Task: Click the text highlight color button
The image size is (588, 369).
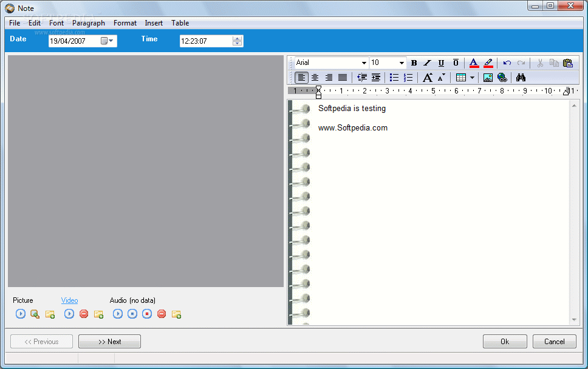Action: coord(488,63)
